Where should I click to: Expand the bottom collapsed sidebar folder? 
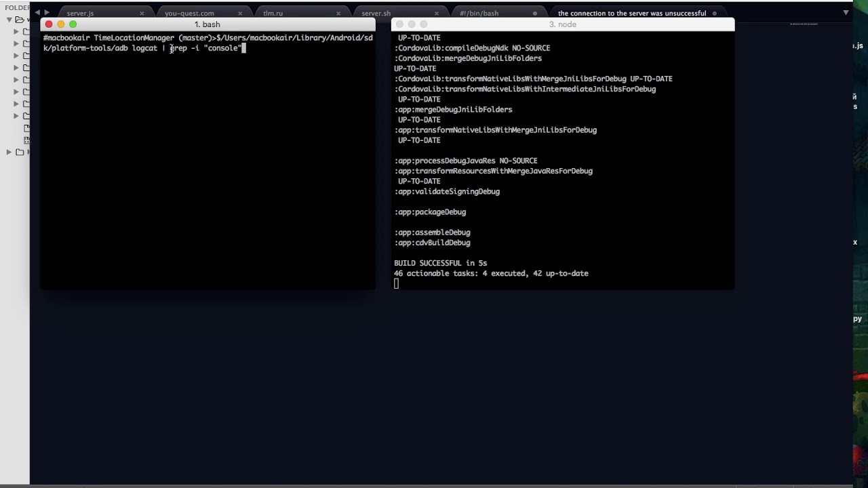(9, 152)
